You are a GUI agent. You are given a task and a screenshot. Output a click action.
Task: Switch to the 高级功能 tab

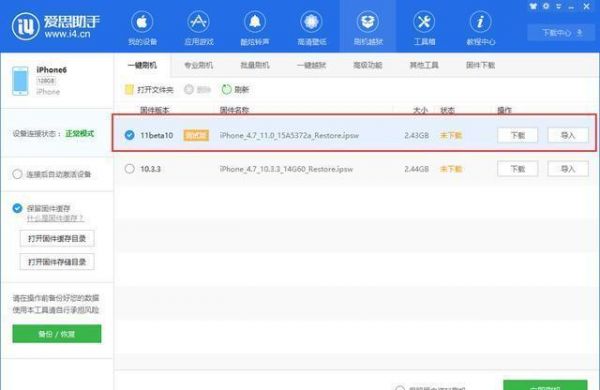coord(367,65)
